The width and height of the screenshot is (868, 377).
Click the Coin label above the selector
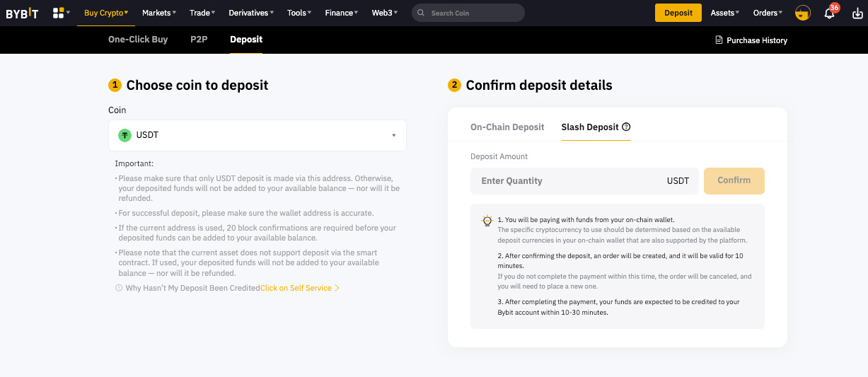(x=117, y=110)
